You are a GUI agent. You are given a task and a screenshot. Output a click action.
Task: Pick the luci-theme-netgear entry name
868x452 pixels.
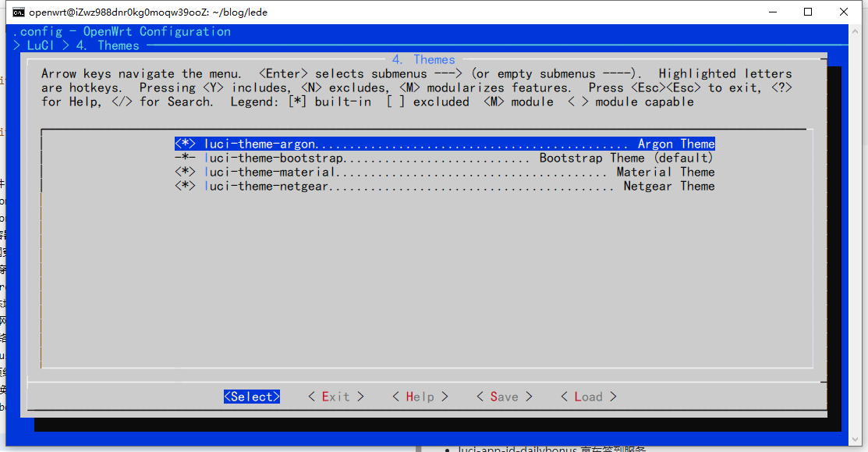267,186
